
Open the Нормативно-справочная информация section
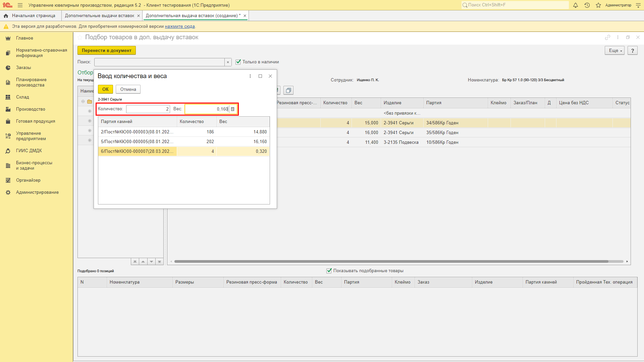pos(37,53)
